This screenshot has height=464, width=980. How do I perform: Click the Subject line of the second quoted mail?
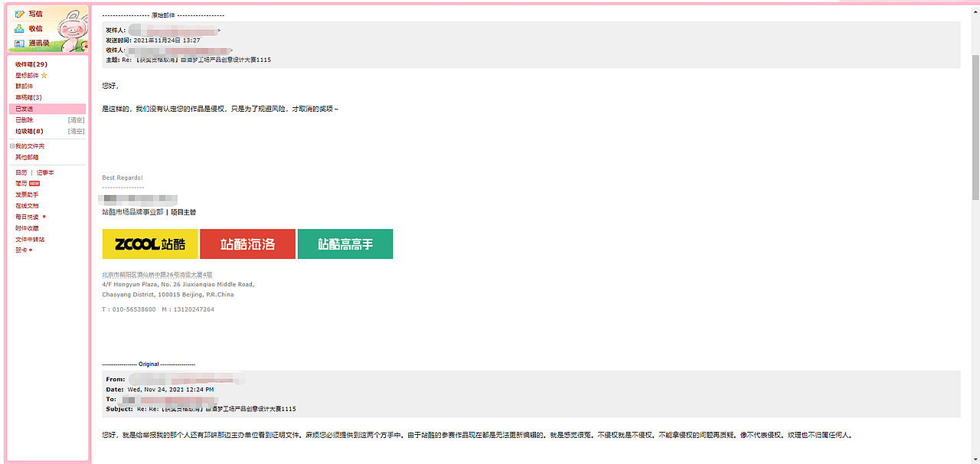click(201, 409)
